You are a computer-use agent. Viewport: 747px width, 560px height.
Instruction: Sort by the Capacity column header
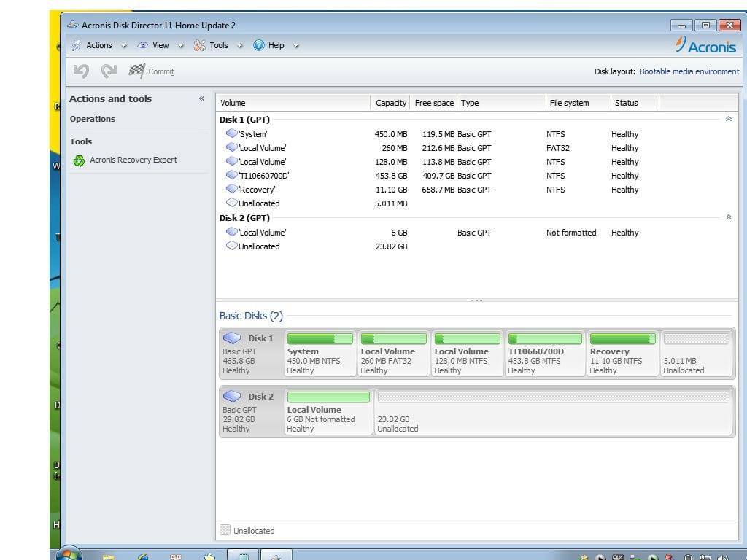click(x=390, y=103)
